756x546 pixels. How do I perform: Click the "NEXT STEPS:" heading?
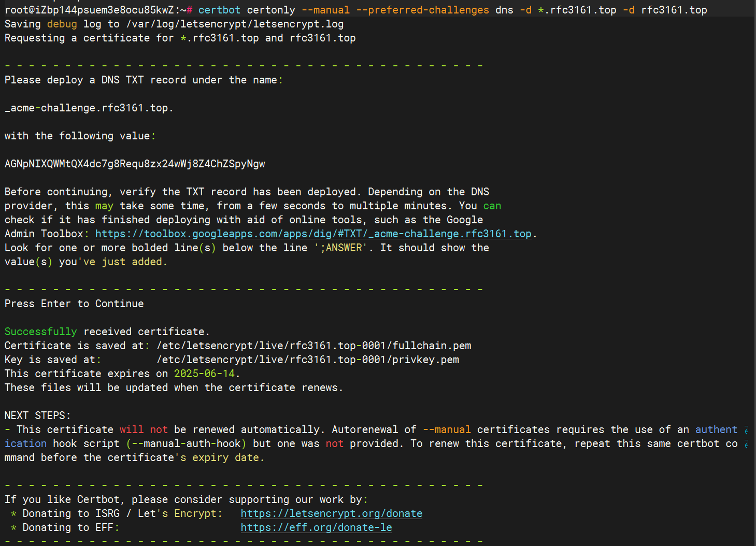coord(37,415)
